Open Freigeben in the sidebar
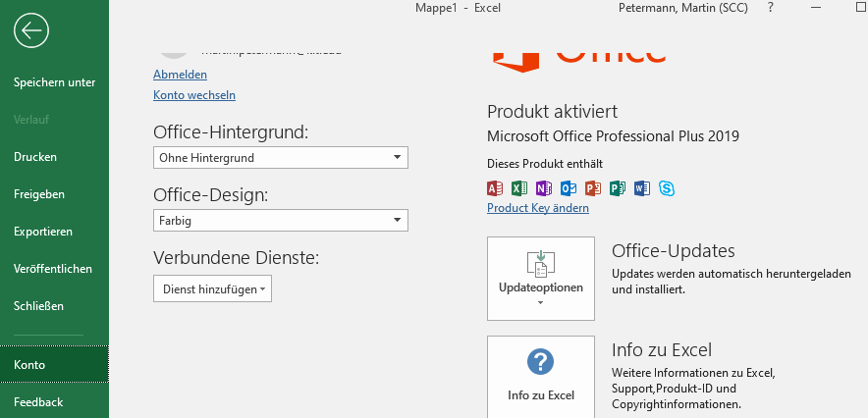This screenshot has height=418, width=868. tap(54, 194)
